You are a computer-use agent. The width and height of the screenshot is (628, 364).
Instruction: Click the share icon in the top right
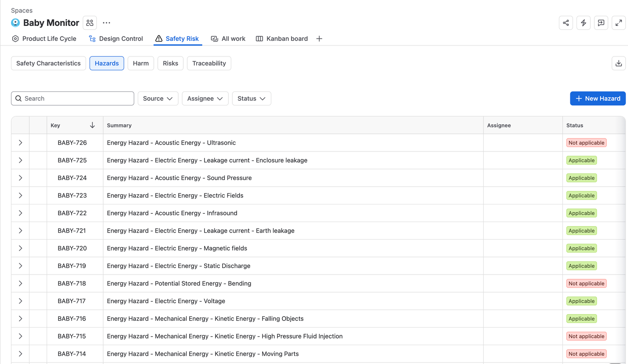[566, 23]
